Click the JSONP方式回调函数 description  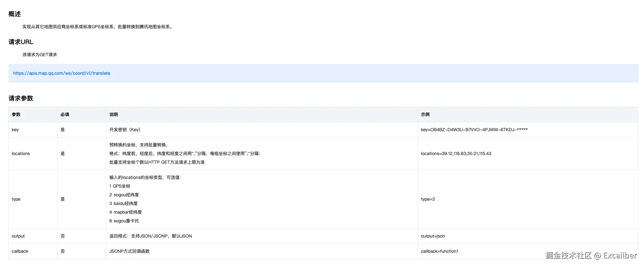coord(129,251)
